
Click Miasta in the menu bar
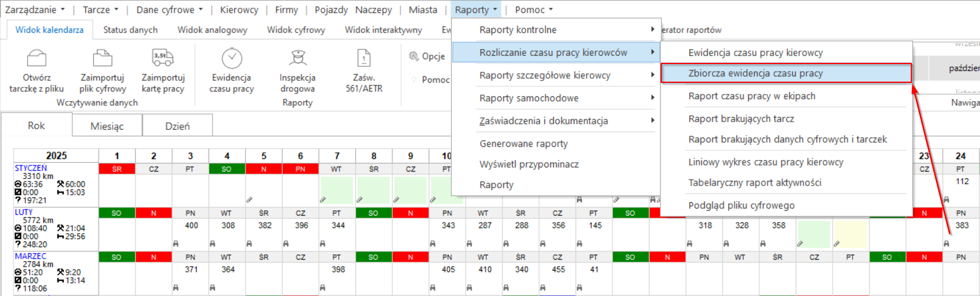pyautogui.click(x=423, y=9)
